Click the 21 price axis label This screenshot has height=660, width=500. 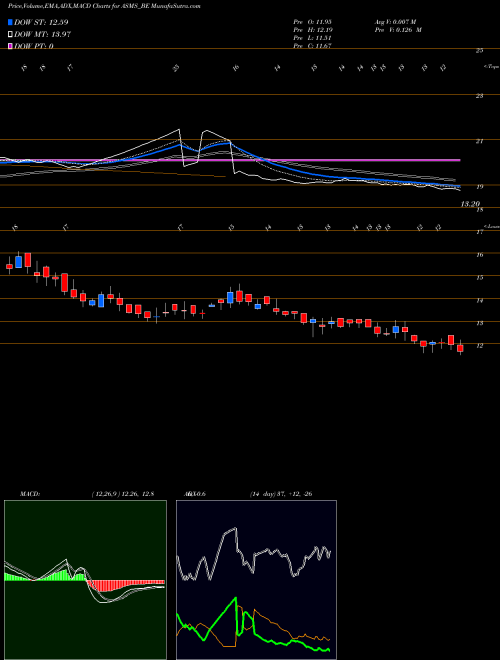coord(479,141)
